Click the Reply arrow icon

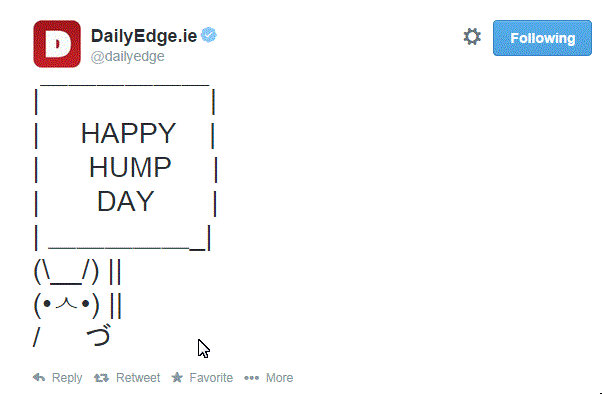(x=39, y=377)
